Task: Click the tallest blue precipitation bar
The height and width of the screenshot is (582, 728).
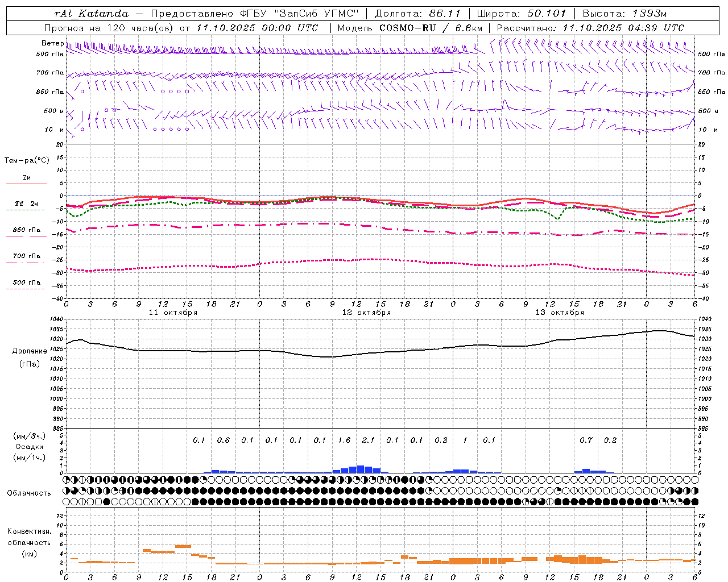Action: [x=360, y=469]
